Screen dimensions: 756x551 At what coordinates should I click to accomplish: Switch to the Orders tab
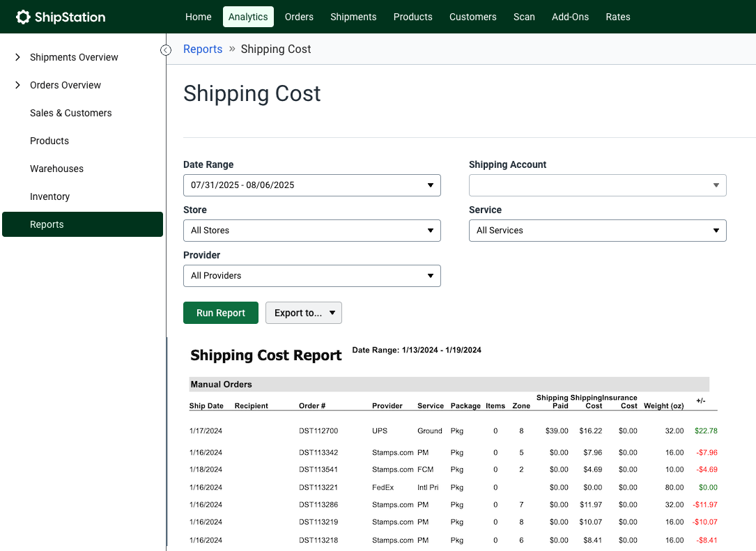pos(299,17)
